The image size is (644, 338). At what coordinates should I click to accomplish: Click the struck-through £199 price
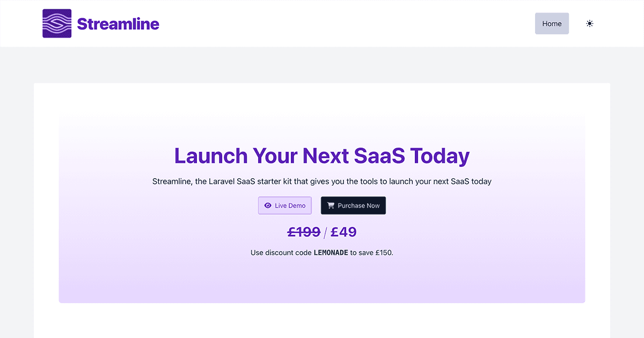tap(304, 232)
